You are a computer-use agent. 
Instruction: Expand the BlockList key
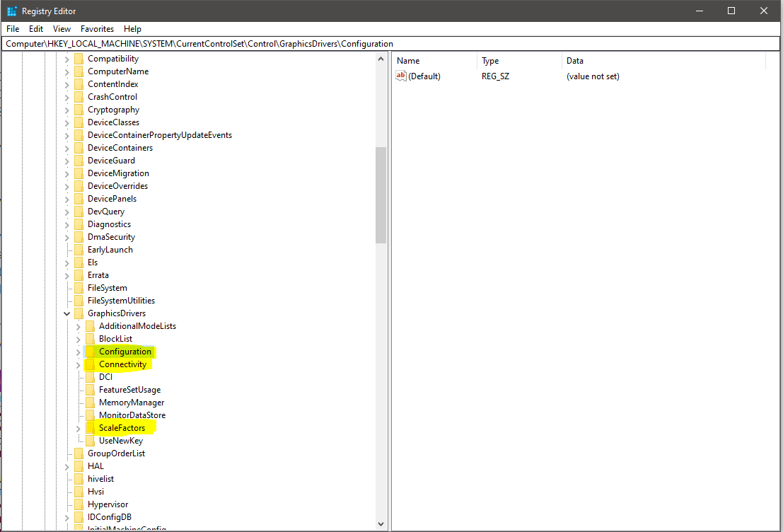pos(78,339)
